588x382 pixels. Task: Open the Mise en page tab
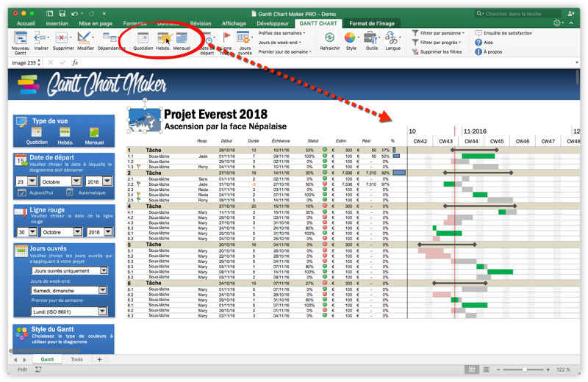(x=96, y=24)
